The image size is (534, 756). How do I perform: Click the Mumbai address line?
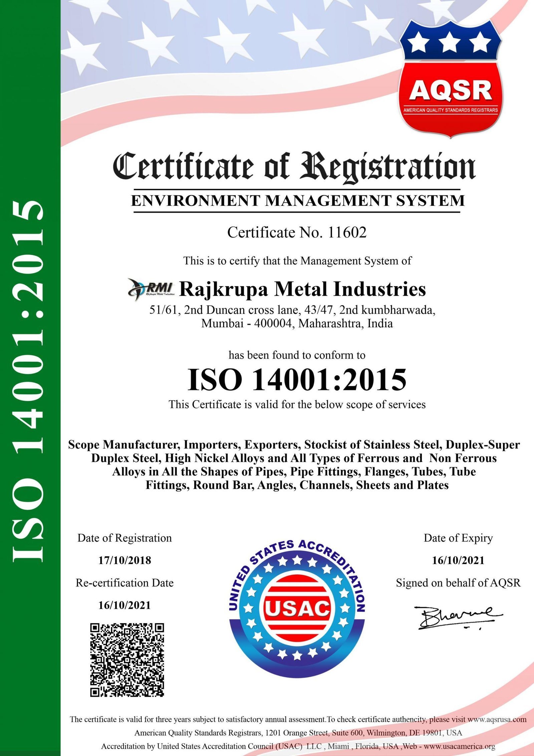297,324
